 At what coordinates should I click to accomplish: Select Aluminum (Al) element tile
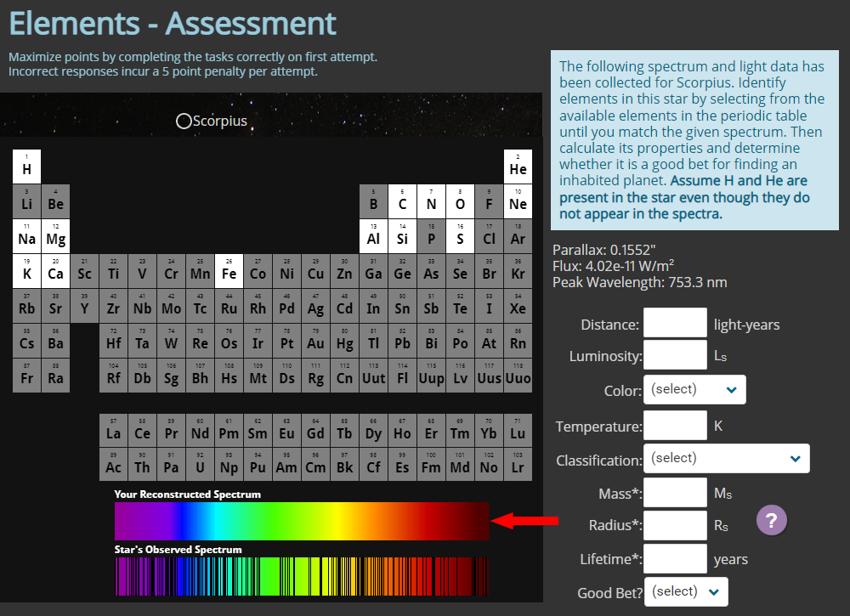tap(373, 237)
